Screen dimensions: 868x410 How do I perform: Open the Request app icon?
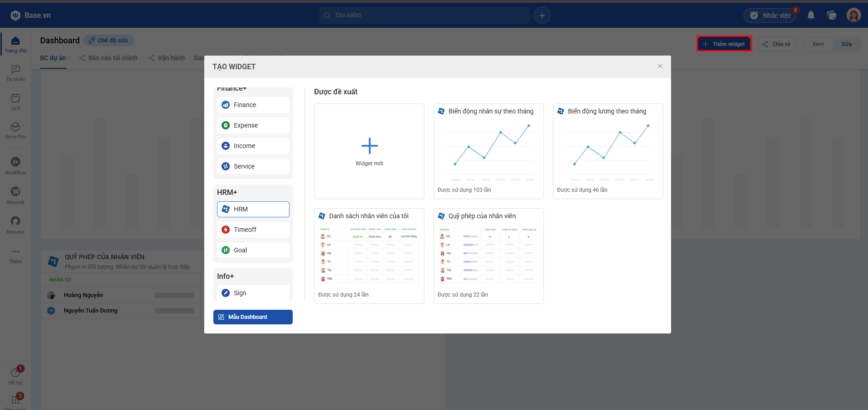(x=15, y=225)
